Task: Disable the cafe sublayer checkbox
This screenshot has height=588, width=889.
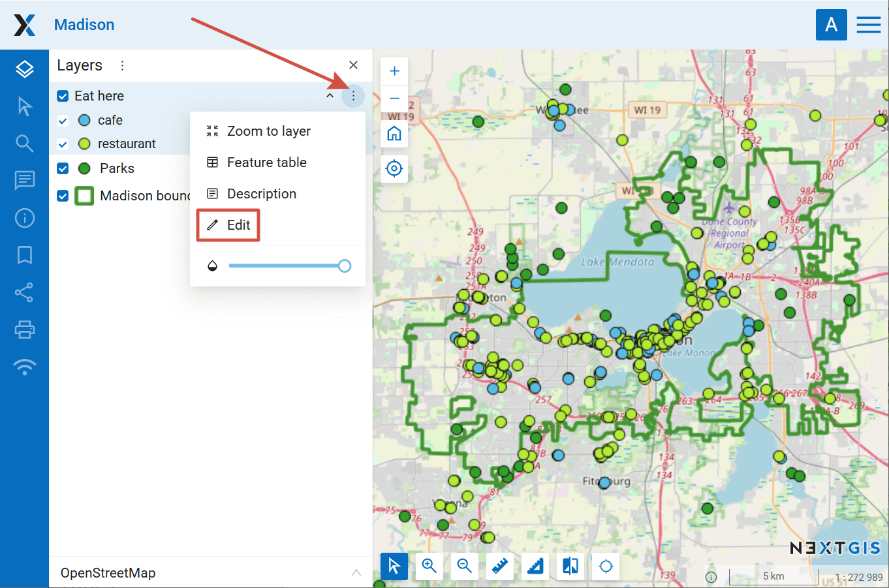Action: click(63, 121)
